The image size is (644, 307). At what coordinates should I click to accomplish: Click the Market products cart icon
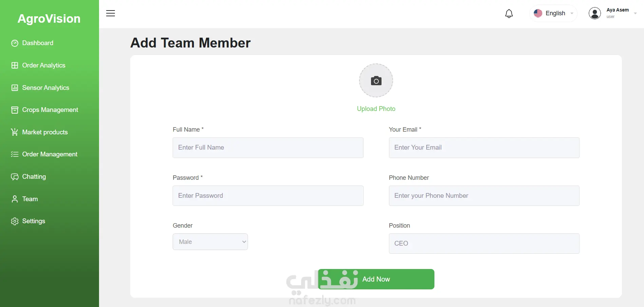click(15, 132)
